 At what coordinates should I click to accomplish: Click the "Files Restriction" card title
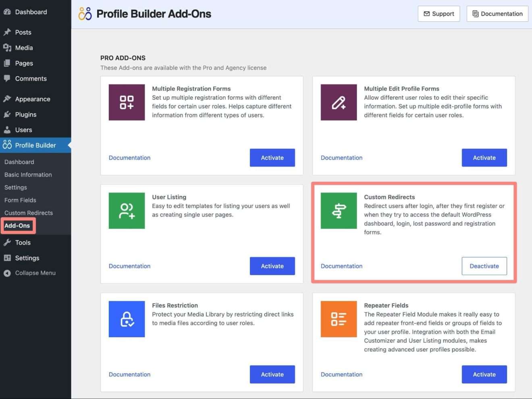pos(175,305)
